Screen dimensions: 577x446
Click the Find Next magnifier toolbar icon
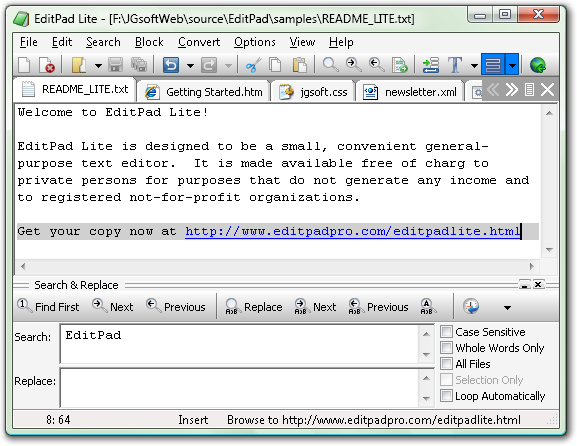353,65
